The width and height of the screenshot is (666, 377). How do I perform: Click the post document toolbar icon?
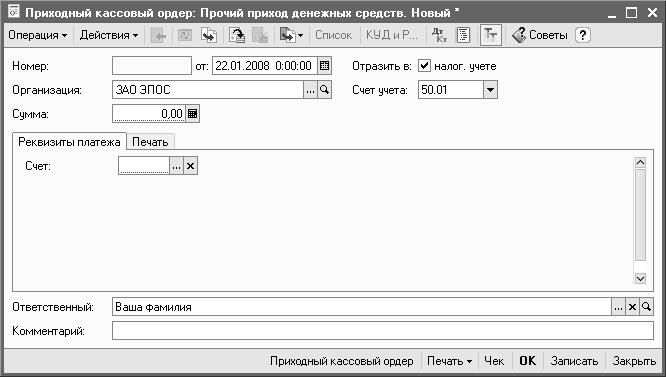tap(237, 35)
